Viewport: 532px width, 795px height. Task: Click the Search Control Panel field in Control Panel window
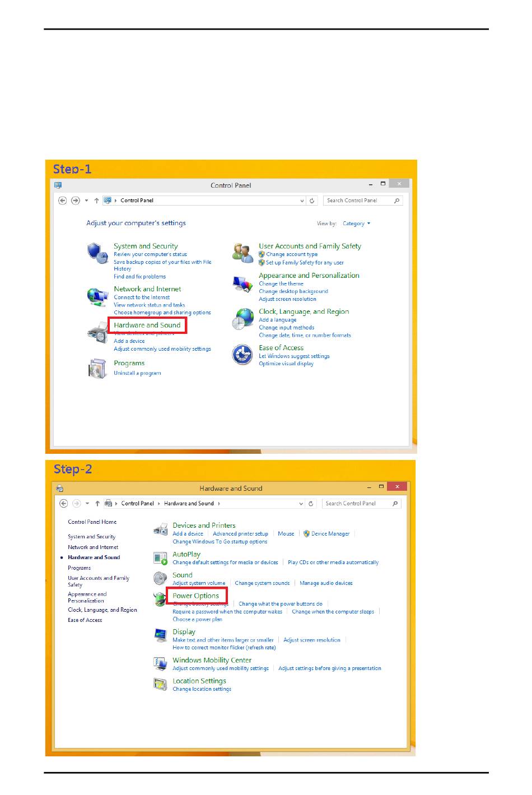click(362, 201)
